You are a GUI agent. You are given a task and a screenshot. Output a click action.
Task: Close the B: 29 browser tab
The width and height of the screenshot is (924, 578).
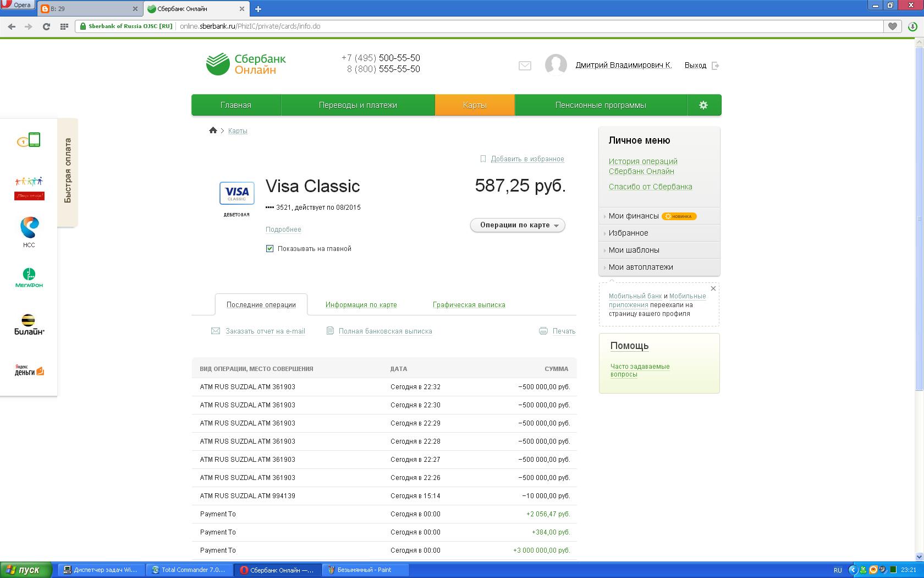[135, 9]
